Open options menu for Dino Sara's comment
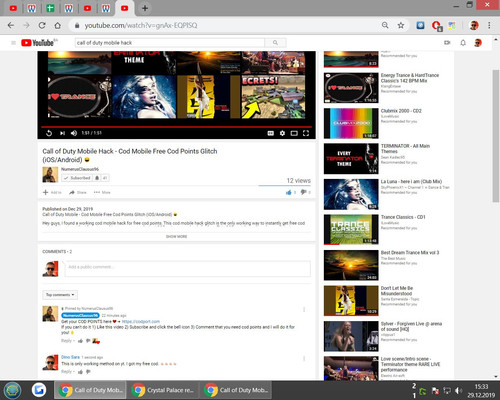The height and width of the screenshot is (400, 500). coord(304,359)
